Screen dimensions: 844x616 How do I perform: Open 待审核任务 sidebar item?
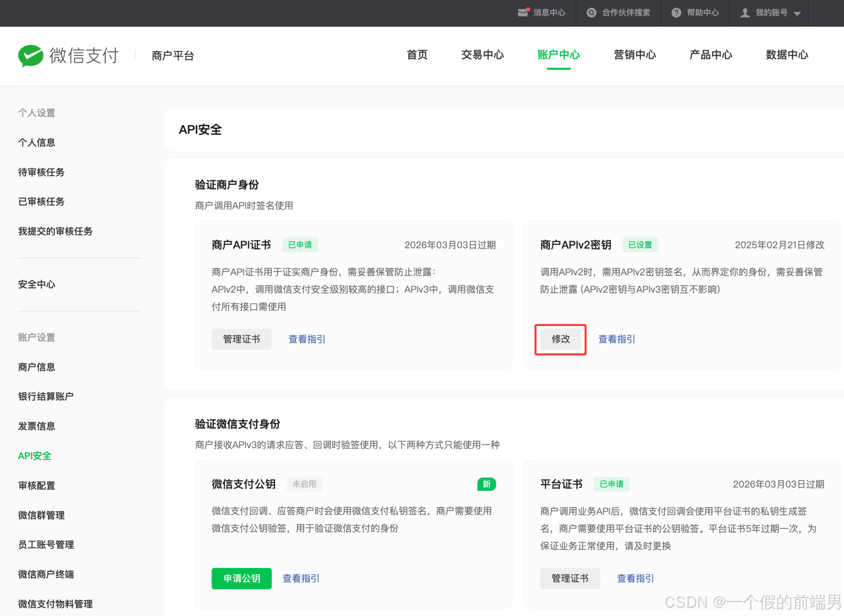41,172
